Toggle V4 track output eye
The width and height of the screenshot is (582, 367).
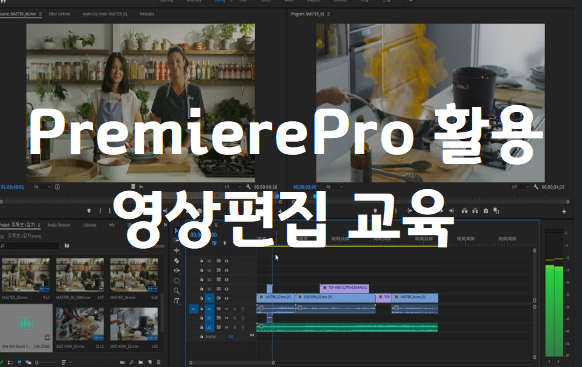pyautogui.click(x=226, y=271)
